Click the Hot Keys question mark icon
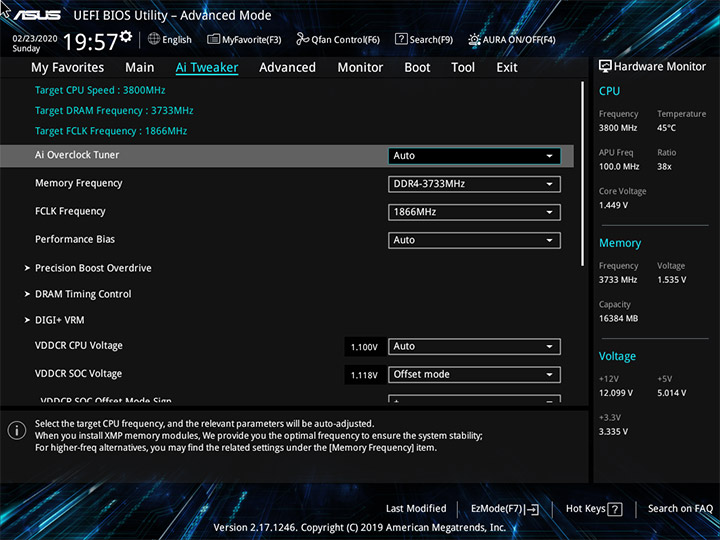The height and width of the screenshot is (540, 720). 615,509
